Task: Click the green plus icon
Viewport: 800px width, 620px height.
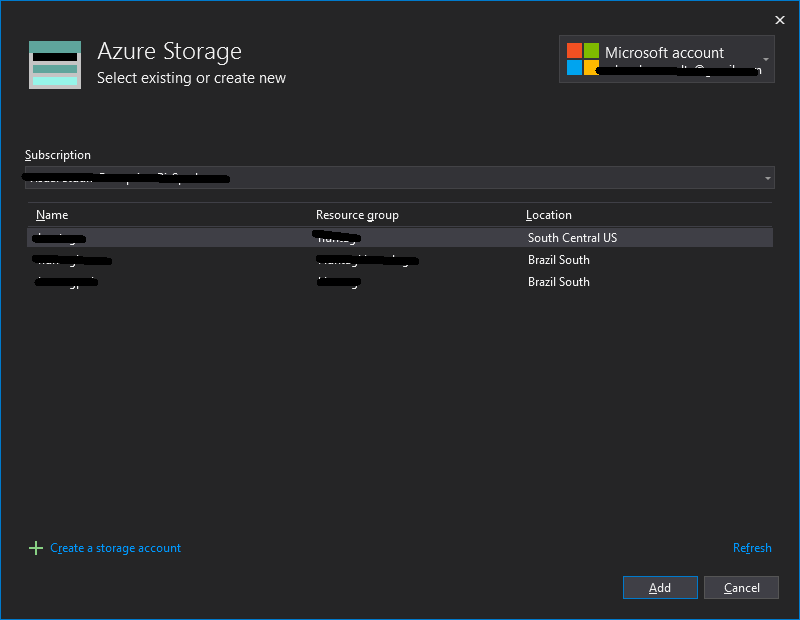Action: click(x=36, y=548)
